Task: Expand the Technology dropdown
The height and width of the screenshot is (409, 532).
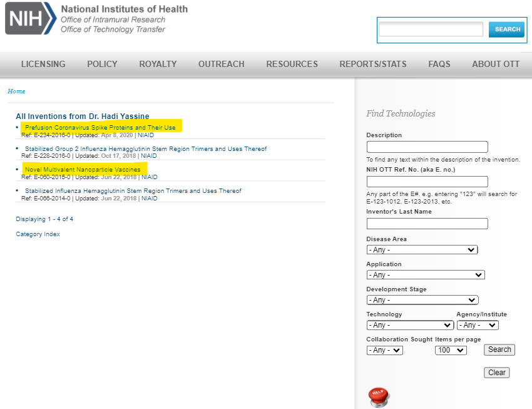Action: 410,325
